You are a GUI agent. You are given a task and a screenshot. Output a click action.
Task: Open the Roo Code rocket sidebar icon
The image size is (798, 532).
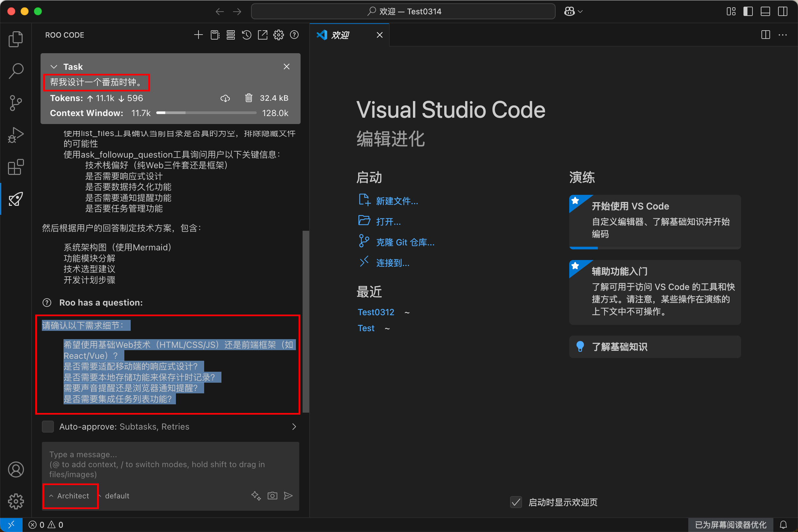coord(16,199)
